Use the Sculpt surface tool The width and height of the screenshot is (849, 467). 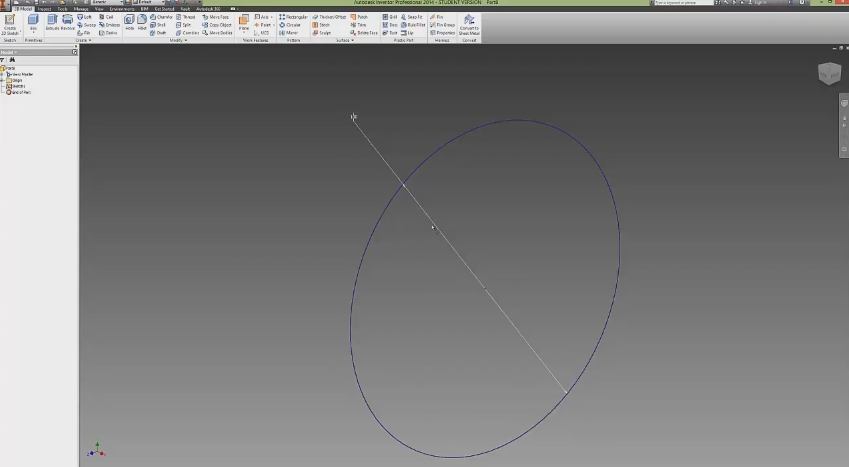point(322,33)
